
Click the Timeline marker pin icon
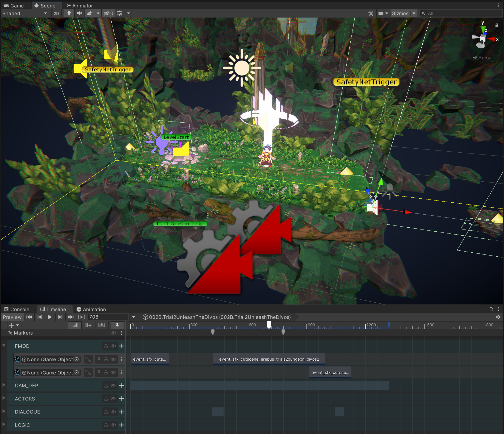[117, 325]
